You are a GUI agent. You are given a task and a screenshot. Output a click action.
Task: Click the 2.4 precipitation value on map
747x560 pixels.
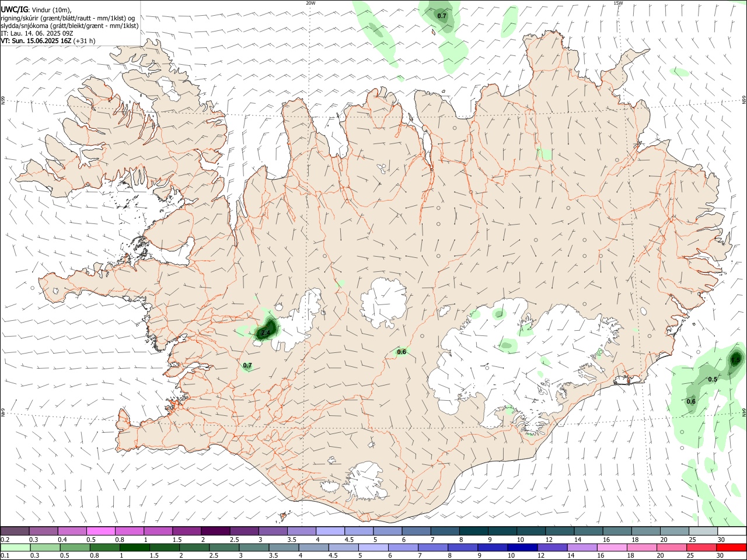(266, 332)
